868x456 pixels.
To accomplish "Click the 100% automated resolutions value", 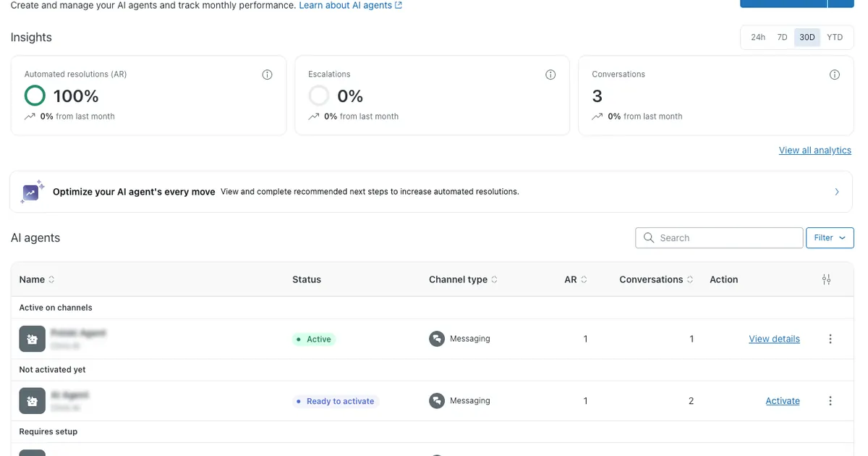I will click(76, 96).
